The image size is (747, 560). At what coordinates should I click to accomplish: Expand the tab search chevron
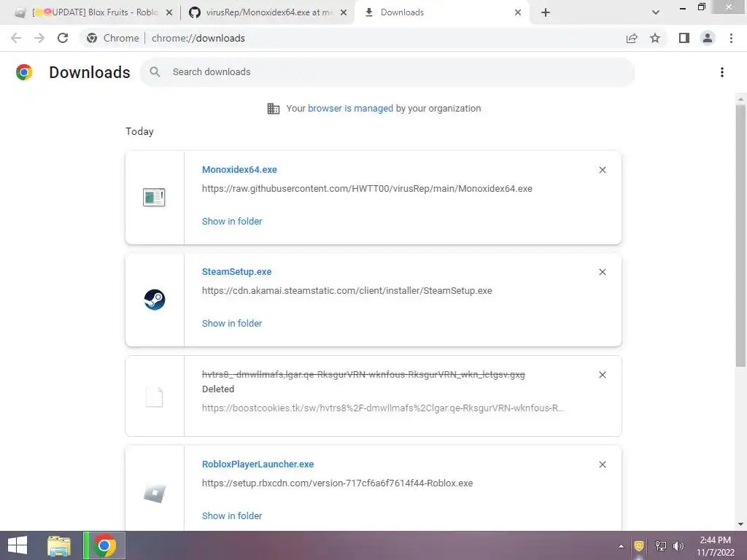pos(656,12)
